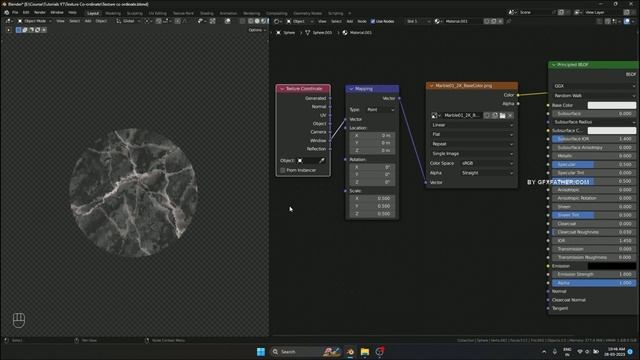
Task: Unlink image with the X icon
Action: point(510,116)
